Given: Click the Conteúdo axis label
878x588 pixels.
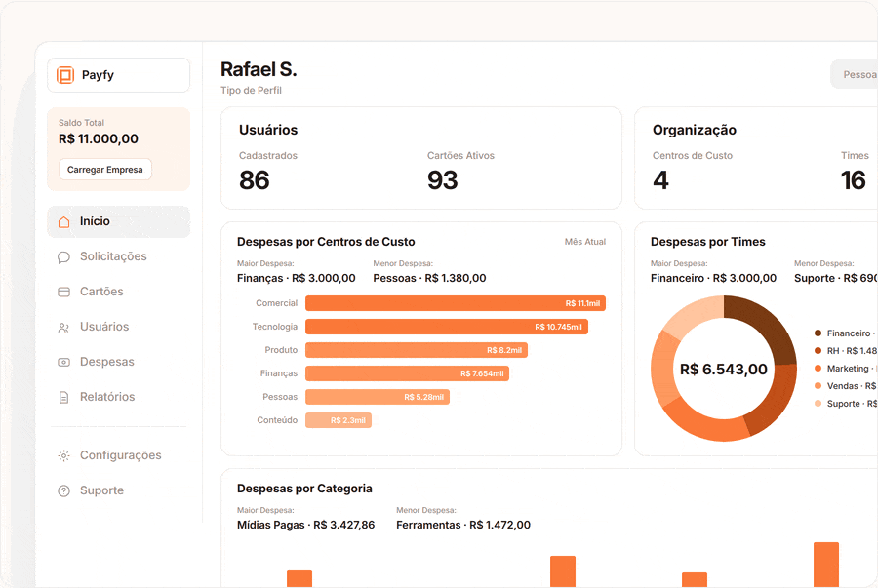Looking at the screenshot, I should click(277, 420).
